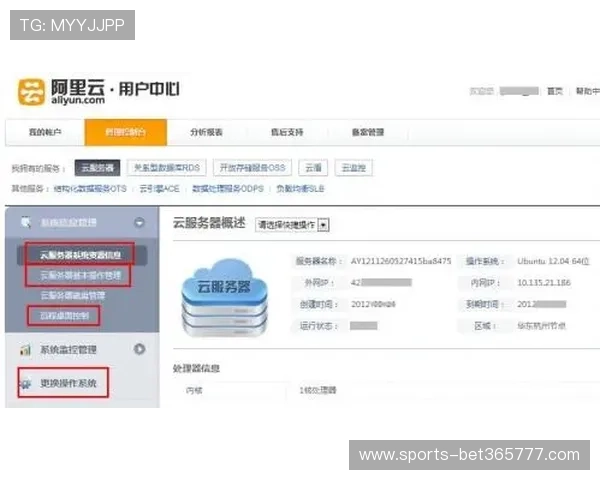Select 云服务器基本操作管理 in sidebar
600x480 pixels.
tap(80, 275)
